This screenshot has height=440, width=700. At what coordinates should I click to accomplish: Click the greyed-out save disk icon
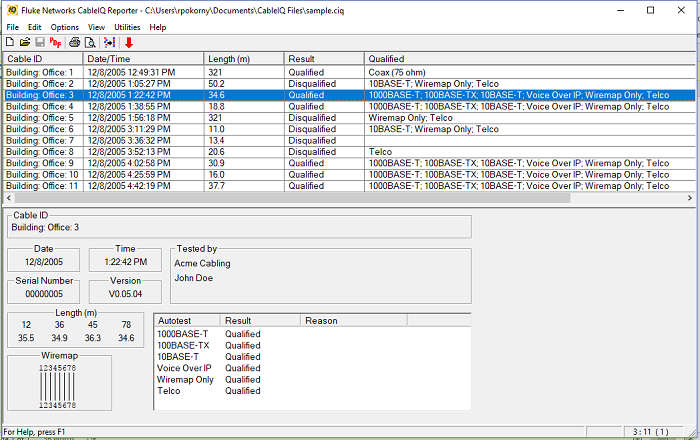40,42
